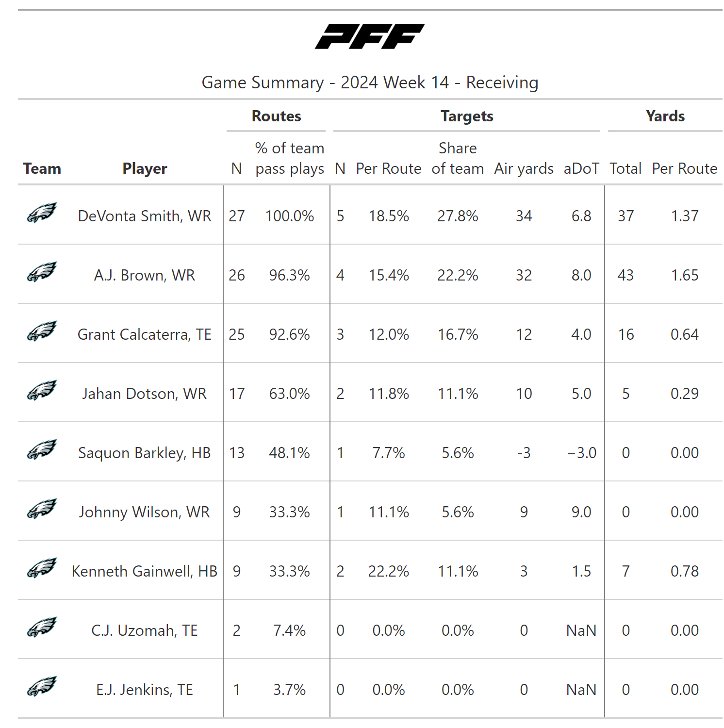Image resolution: width=724 pixels, height=728 pixels.
Task: Select the Routes column group header
Action: [276, 116]
